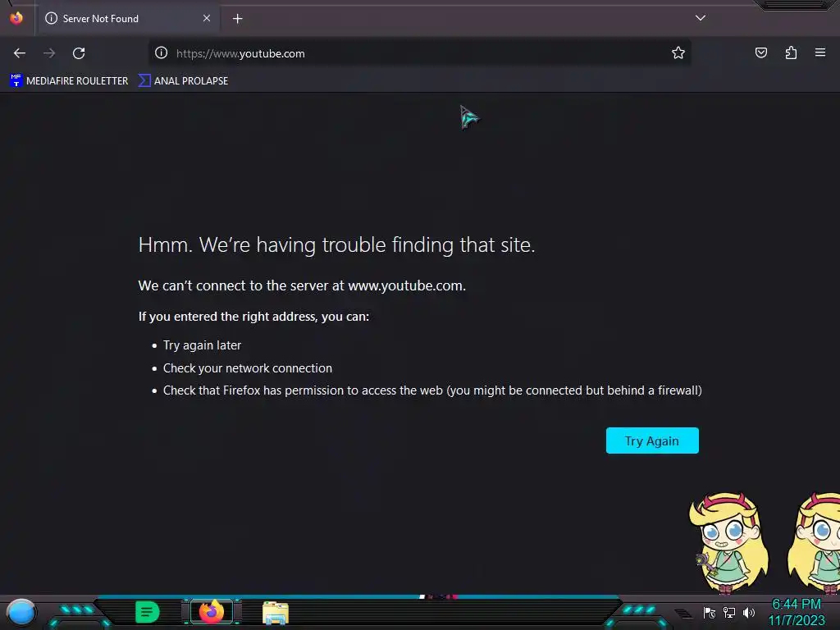Image resolution: width=840 pixels, height=630 pixels.
Task: Select the Server Not Found tab
Action: pos(127,19)
